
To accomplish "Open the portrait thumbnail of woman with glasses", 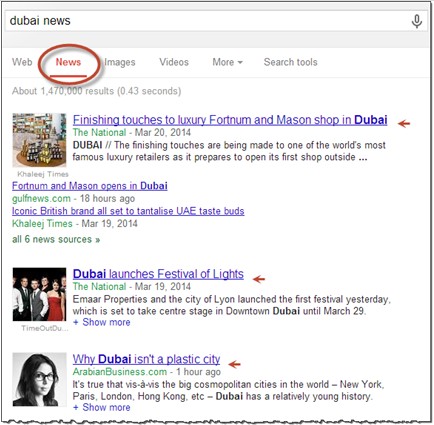I will click(x=39, y=379).
